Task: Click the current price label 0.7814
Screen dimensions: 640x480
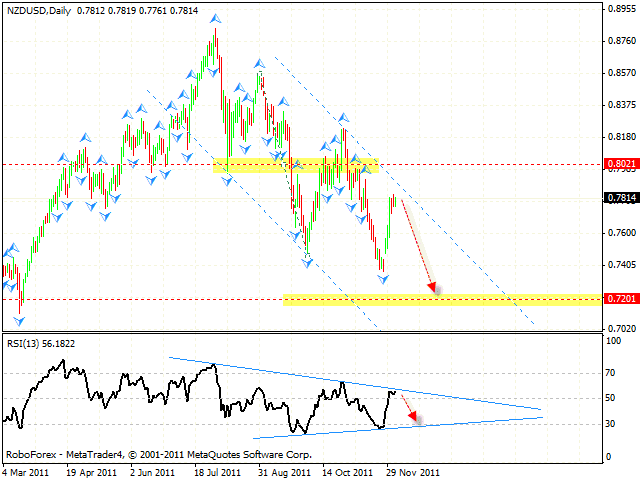Action: tap(621, 198)
